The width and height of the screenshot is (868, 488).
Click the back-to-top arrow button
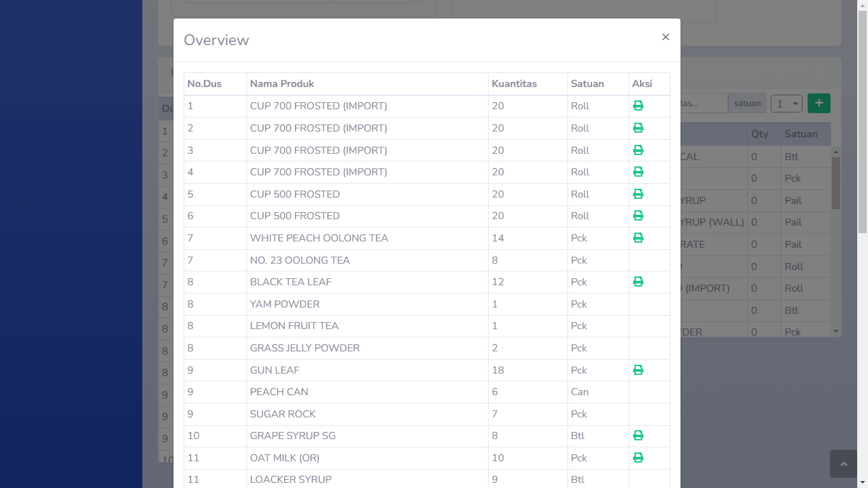click(843, 464)
